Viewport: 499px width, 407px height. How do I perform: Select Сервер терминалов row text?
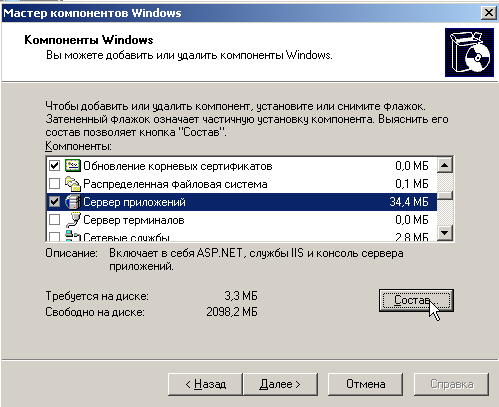click(134, 220)
